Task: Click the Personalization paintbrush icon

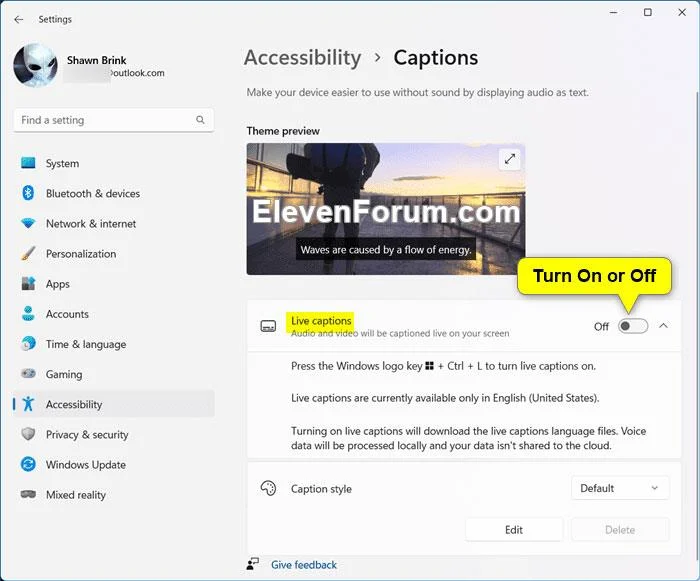Action: (x=28, y=253)
